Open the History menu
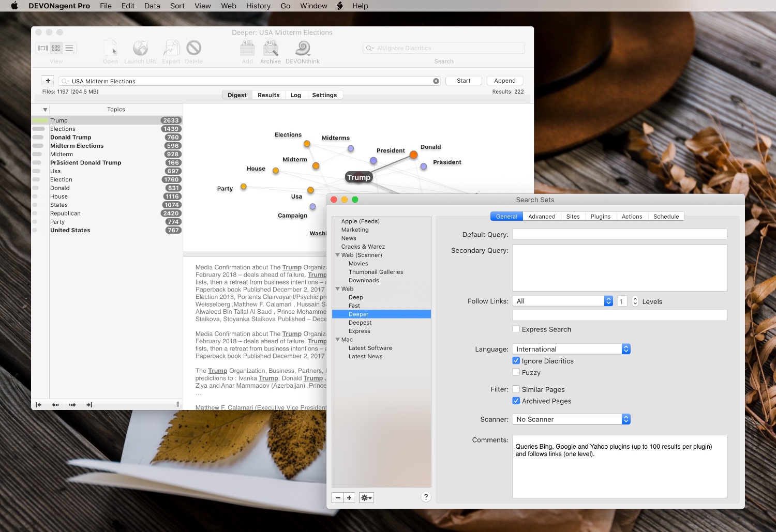Image resolution: width=776 pixels, height=532 pixels. click(258, 6)
